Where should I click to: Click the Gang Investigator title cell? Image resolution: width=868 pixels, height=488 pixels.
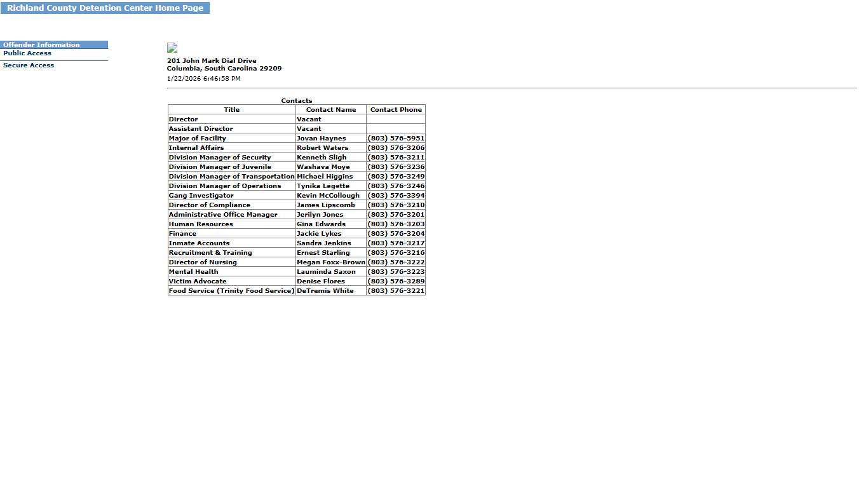click(201, 196)
